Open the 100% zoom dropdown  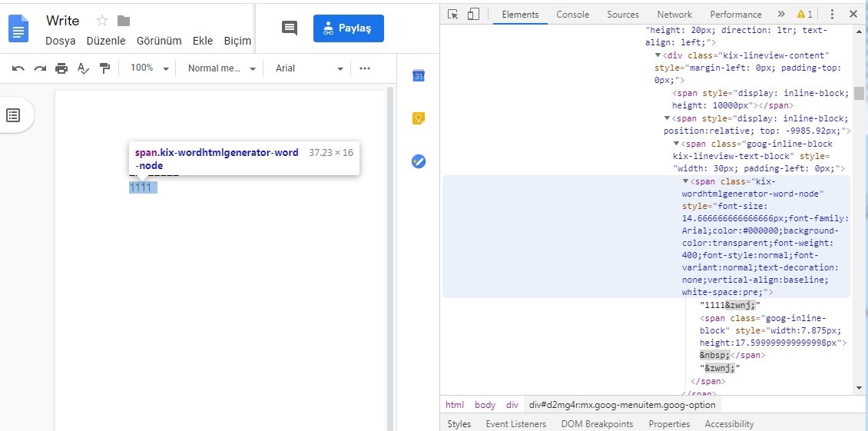click(150, 68)
